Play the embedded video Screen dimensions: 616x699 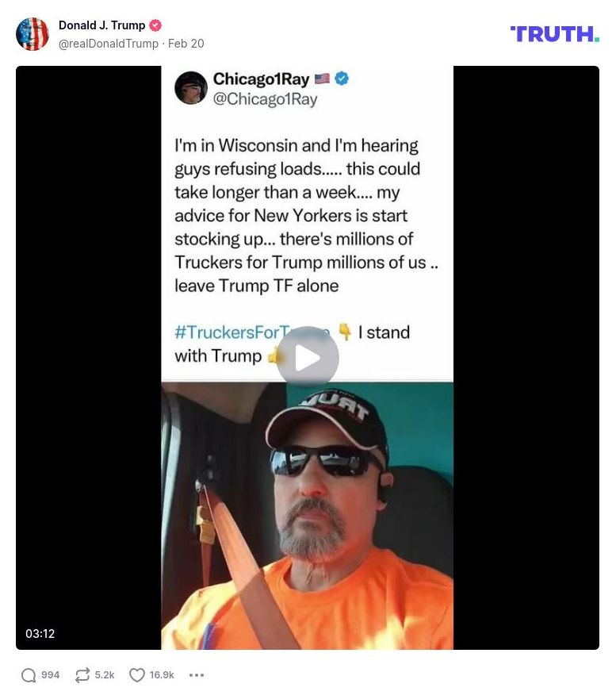(x=308, y=357)
